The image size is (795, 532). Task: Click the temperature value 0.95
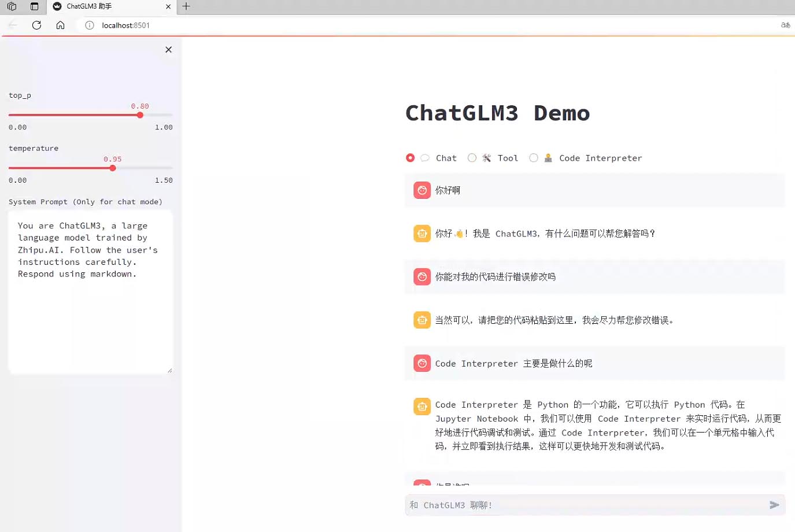[113, 160]
